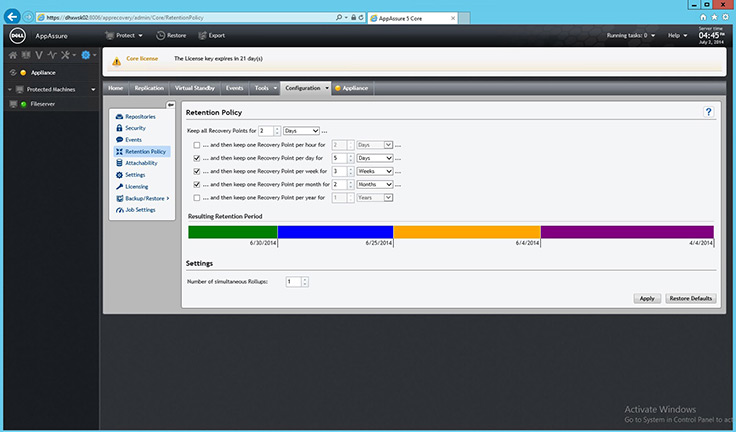Click the Fileserver green status icon
The height and width of the screenshot is (432, 736).
[x=23, y=104]
